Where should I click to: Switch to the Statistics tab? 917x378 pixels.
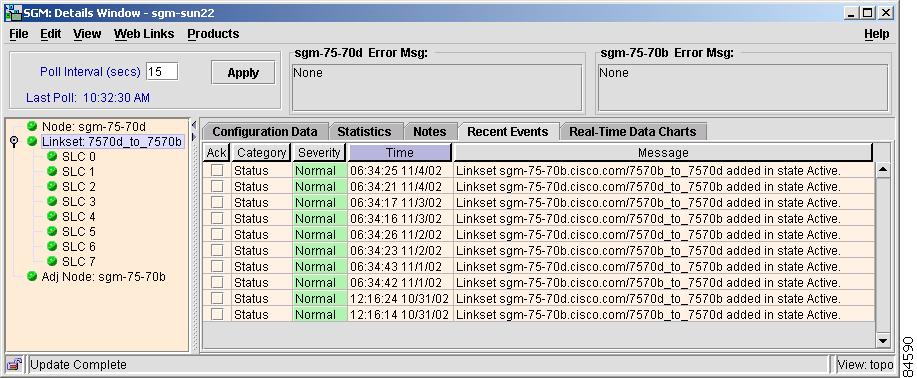pyautogui.click(x=364, y=132)
